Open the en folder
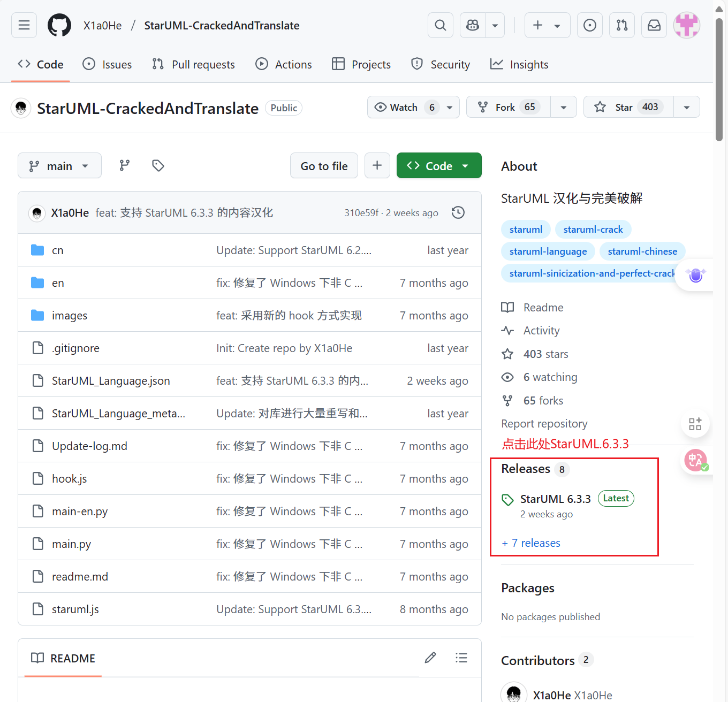Image resolution: width=728 pixels, height=702 pixels. (58, 283)
